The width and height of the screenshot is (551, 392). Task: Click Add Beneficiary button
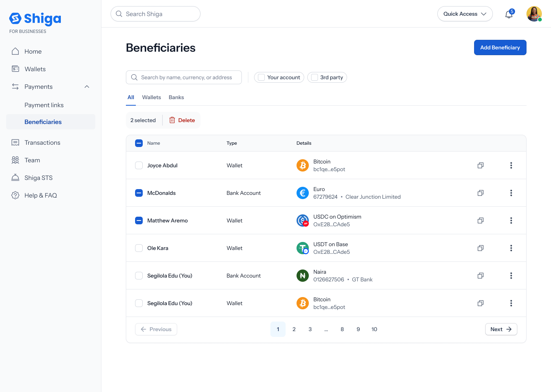[500, 47]
